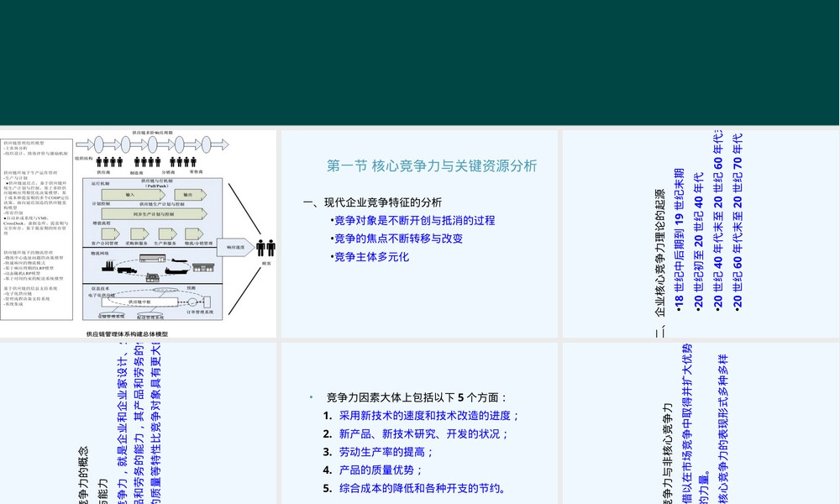
Task: Click the rotated line 20 世纪初至 20 世纪 40 年代
Action: (x=699, y=240)
